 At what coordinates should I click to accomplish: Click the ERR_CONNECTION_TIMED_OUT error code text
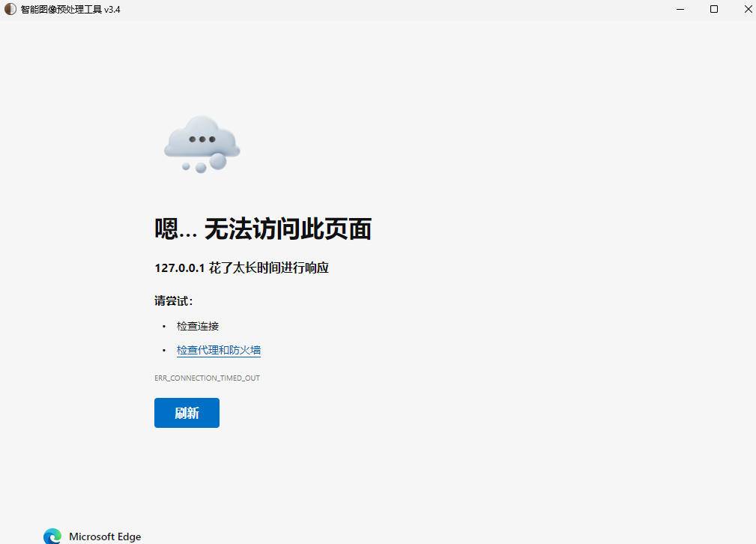[207, 378]
